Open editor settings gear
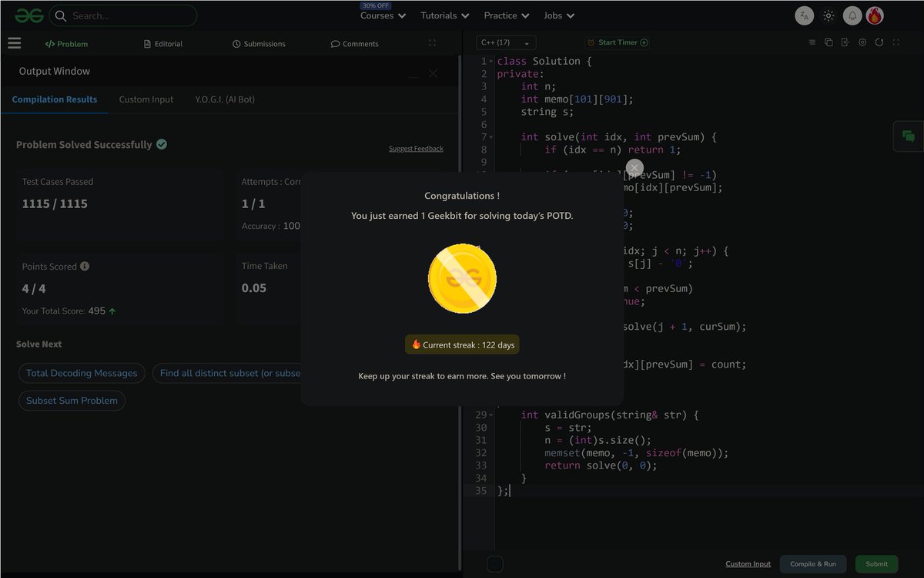 pyautogui.click(x=862, y=42)
